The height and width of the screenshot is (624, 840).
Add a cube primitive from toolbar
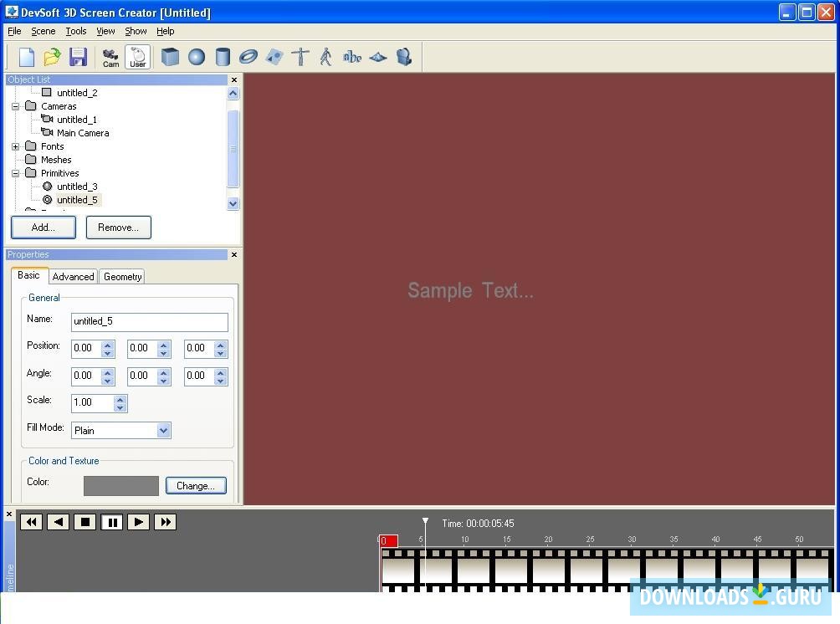coord(171,57)
